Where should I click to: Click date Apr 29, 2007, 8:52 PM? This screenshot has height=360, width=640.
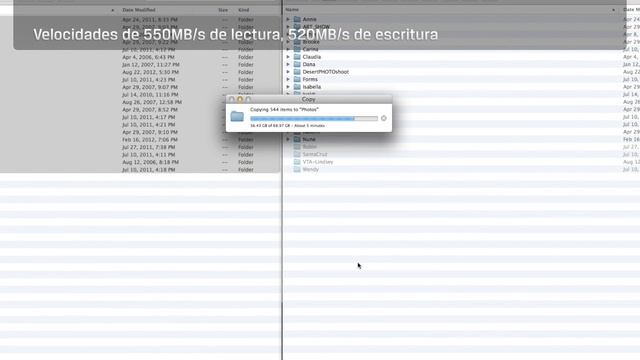click(150, 109)
